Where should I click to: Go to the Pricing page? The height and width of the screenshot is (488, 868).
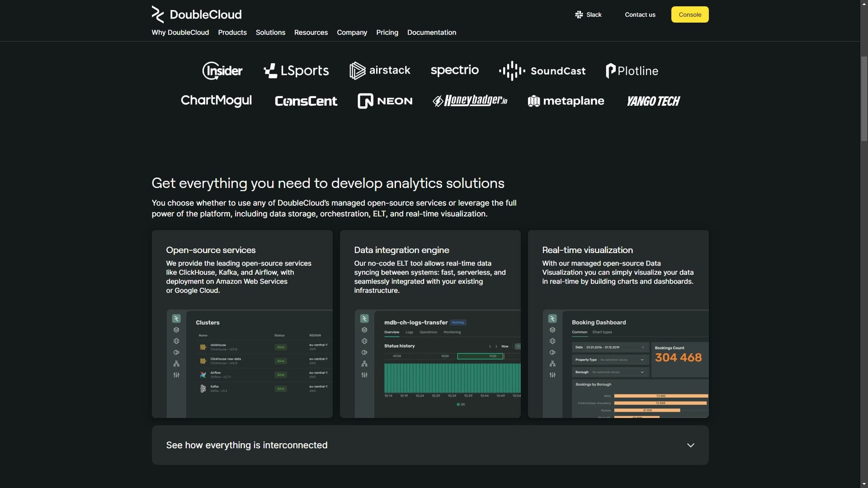[387, 33]
